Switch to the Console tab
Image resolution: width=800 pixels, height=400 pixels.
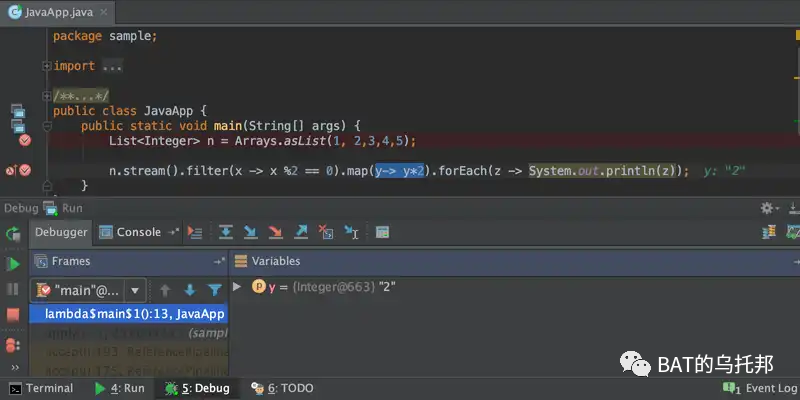[130, 233]
